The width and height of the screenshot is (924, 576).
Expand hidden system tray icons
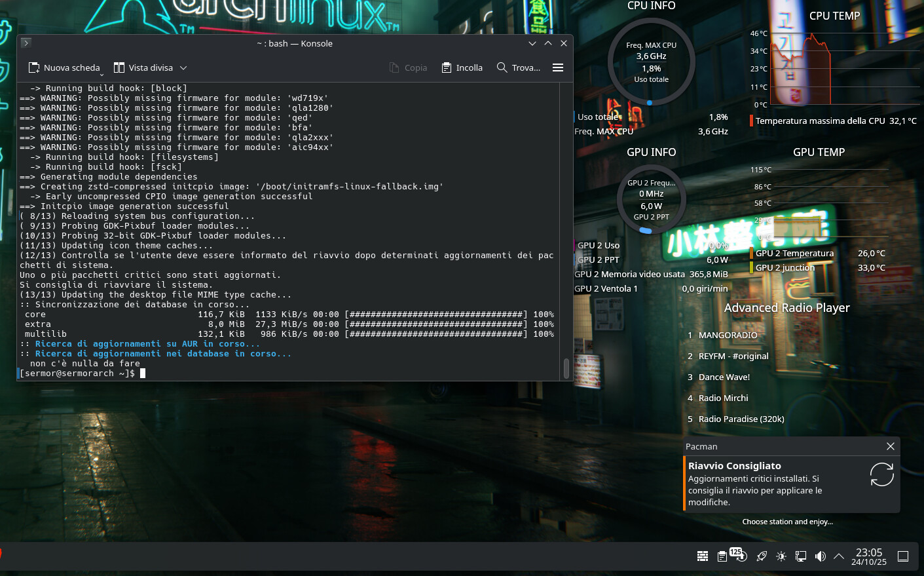pyautogui.click(x=839, y=556)
